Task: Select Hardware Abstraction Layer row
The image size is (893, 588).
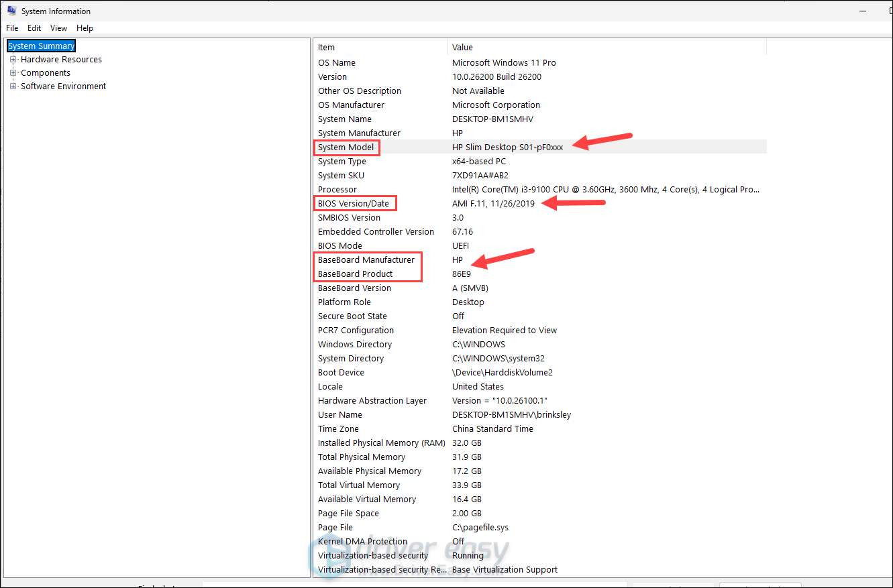Action: 540,400
